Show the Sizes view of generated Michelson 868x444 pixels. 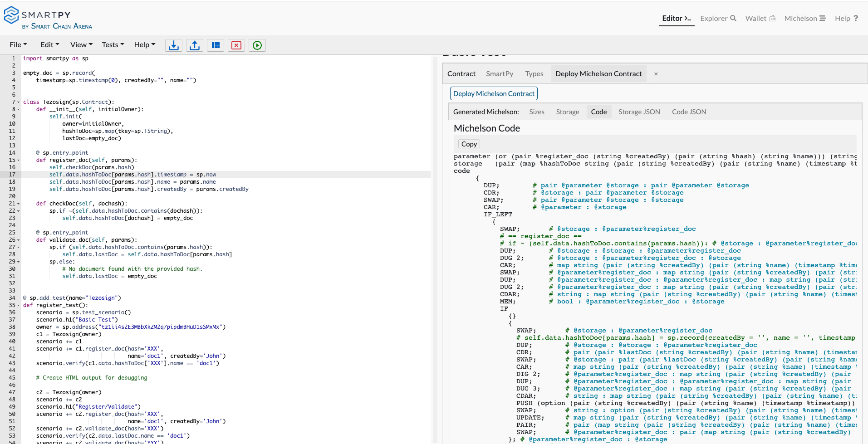tap(537, 112)
